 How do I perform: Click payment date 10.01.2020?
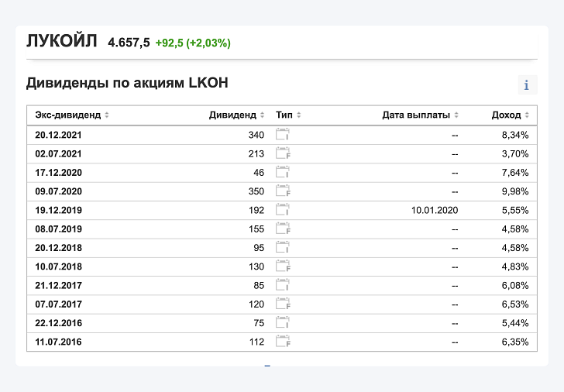click(x=435, y=210)
